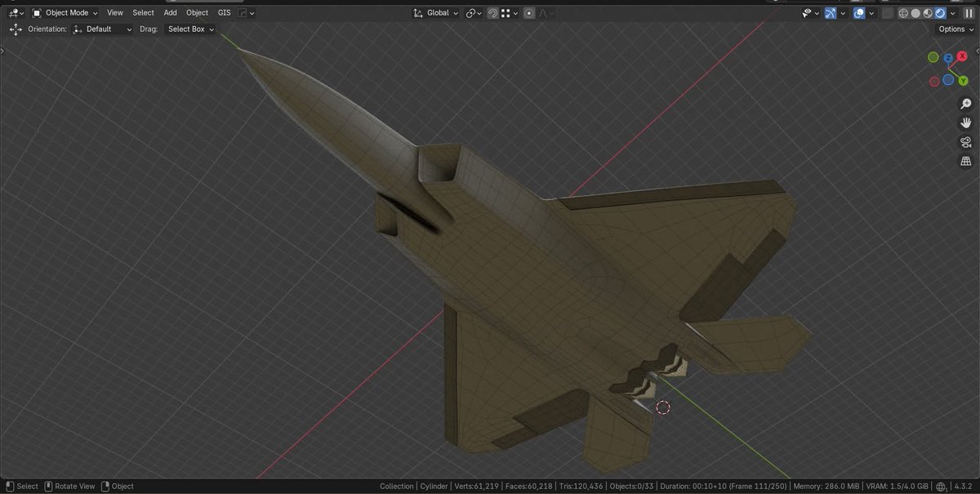Switch perspective/orthographic grid icon
The height and width of the screenshot is (494, 980).
click(965, 161)
